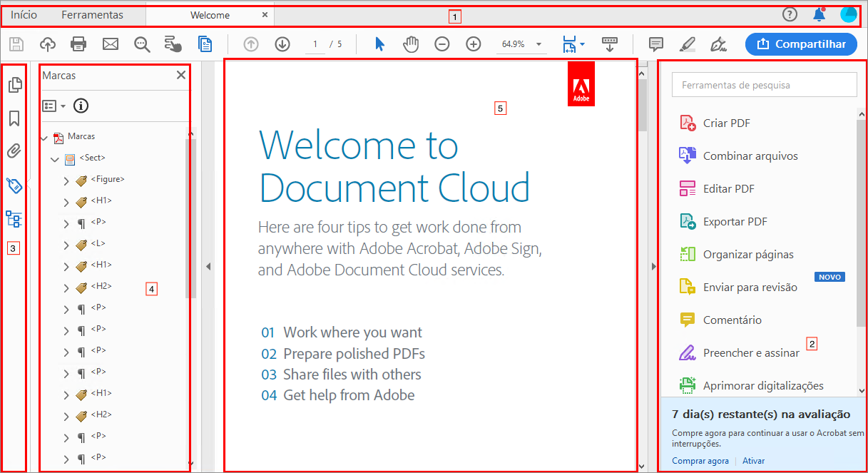Screen dimensions: 868x473
Task: Go to the Início tab
Action: click(24, 15)
